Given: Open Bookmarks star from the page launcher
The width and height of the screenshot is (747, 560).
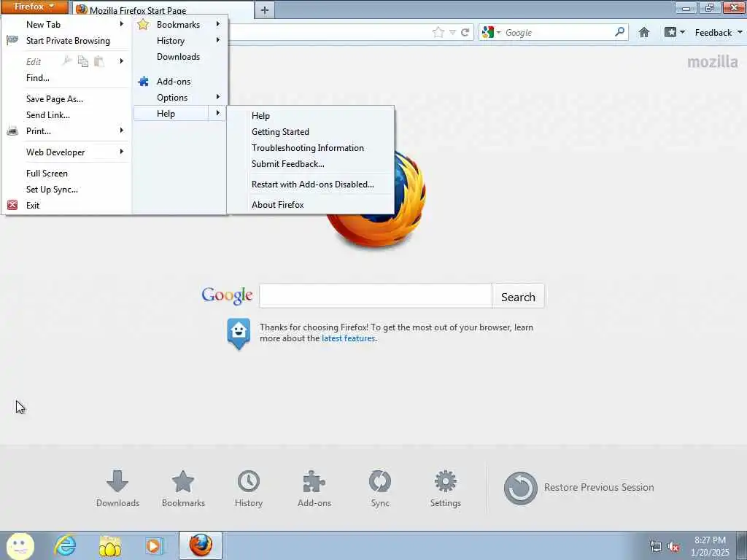Looking at the screenshot, I should pyautogui.click(x=183, y=488).
